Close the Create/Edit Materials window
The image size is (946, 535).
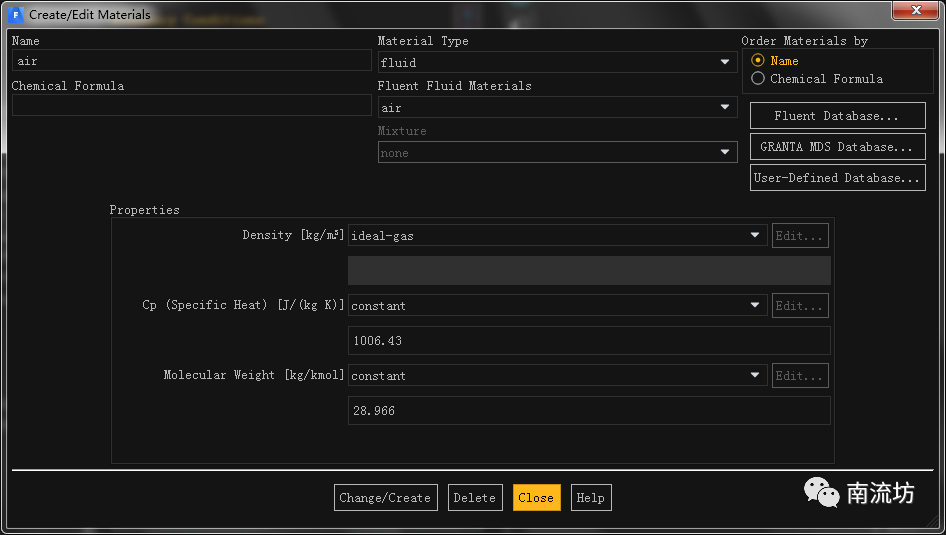tap(916, 10)
